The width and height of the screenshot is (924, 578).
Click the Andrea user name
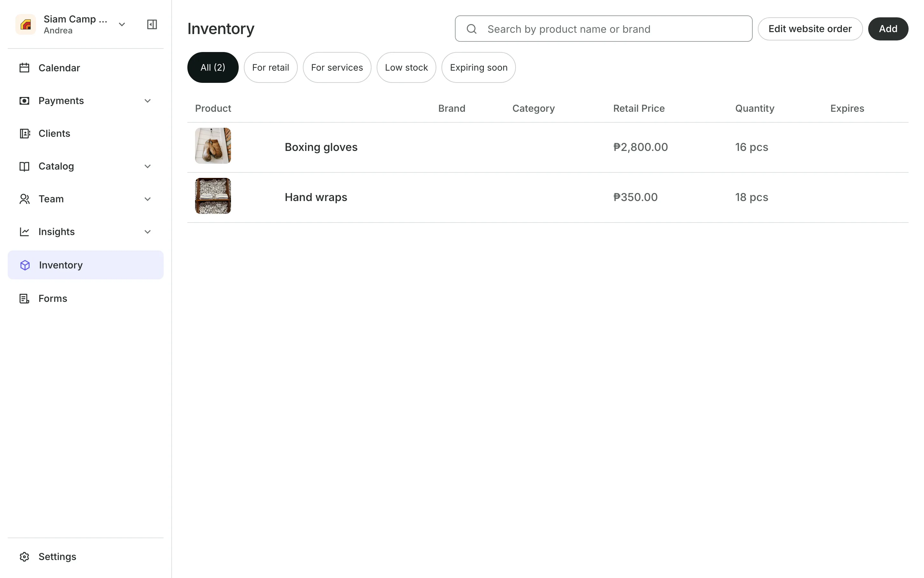pyautogui.click(x=58, y=31)
